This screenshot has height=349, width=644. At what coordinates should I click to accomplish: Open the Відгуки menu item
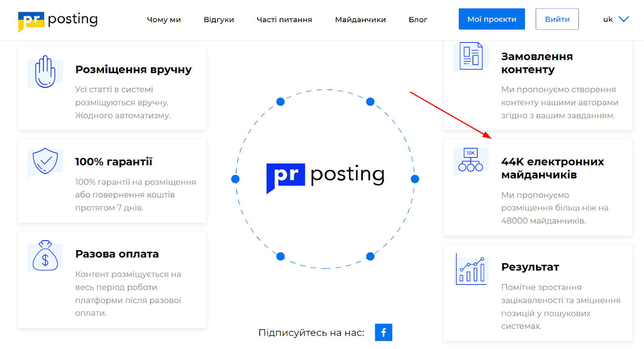point(219,19)
